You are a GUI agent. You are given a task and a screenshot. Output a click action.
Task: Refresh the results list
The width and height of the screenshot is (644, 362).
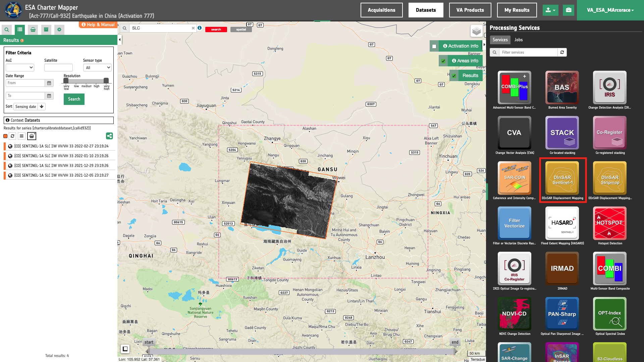pyautogui.click(x=12, y=136)
